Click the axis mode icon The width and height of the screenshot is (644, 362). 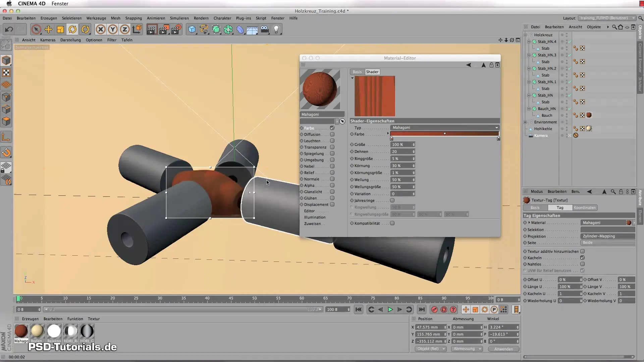6,137
